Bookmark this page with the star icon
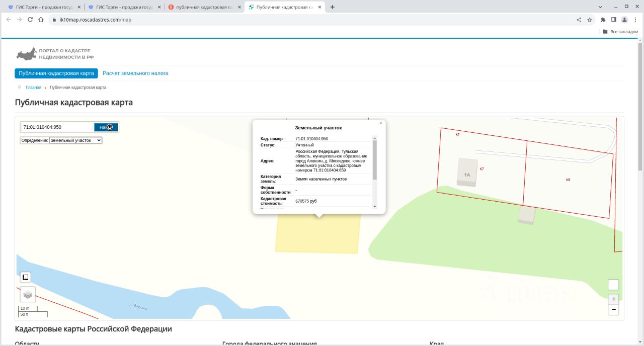 (x=590, y=20)
